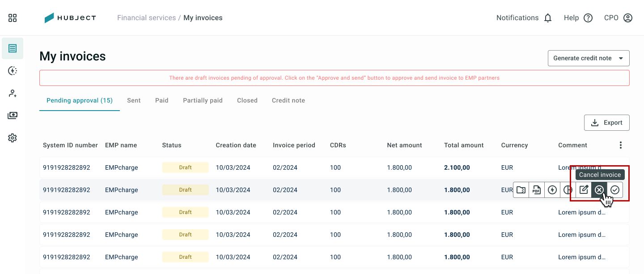Image resolution: width=644 pixels, height=274 pixels.
Task: Click the CPO account label
Action: pos(611,18)
